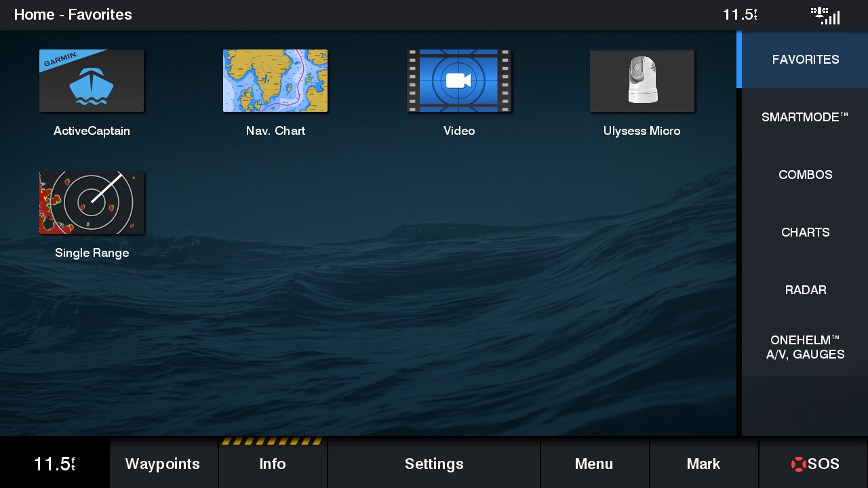Open the Radar tab
This screenshot has height=488, width=868.
point(805,290)
